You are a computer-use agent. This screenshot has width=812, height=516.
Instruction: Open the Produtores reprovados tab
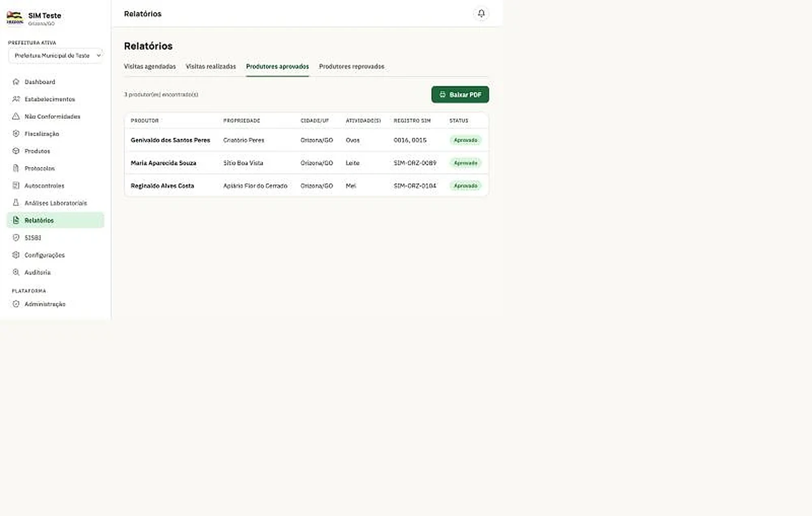[x=352, y=67]
